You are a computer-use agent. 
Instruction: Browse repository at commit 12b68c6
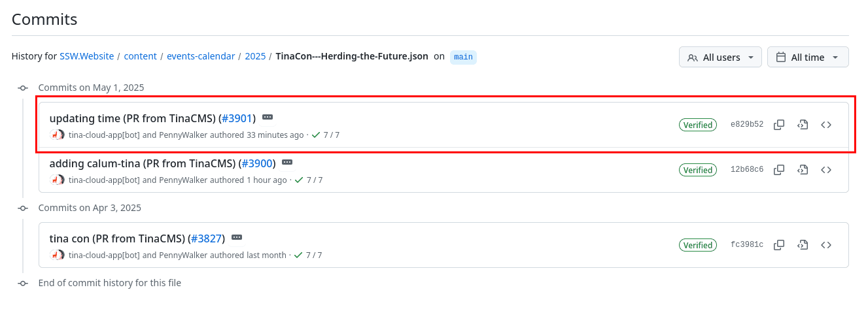(x=826, y=170)
